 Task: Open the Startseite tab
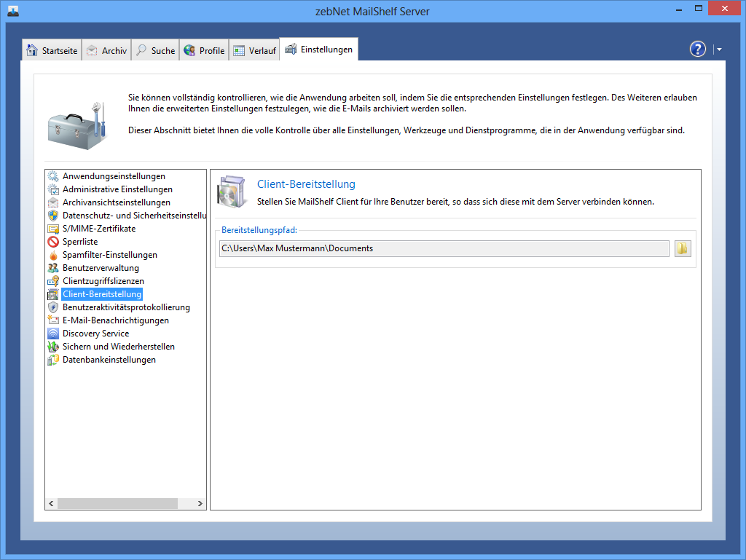coord(52,50)
